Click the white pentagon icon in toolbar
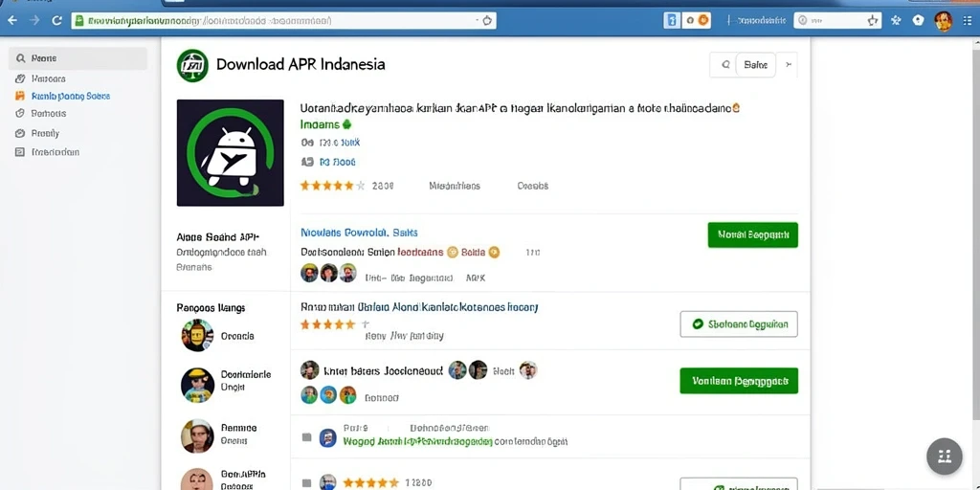Viewport: 980px width, 490px height. coord(918,21)
